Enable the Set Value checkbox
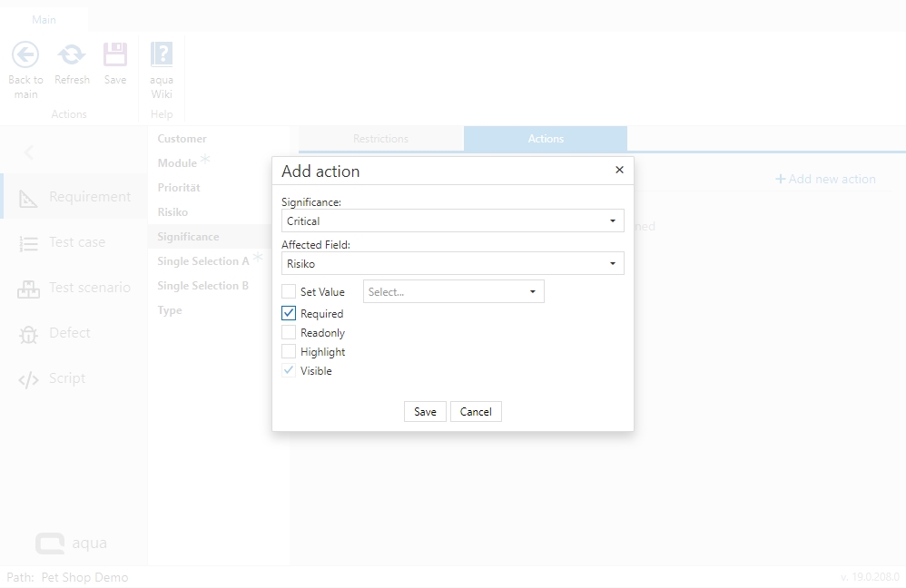Viewport: 906px width, 588px height. tap(289, 292)
